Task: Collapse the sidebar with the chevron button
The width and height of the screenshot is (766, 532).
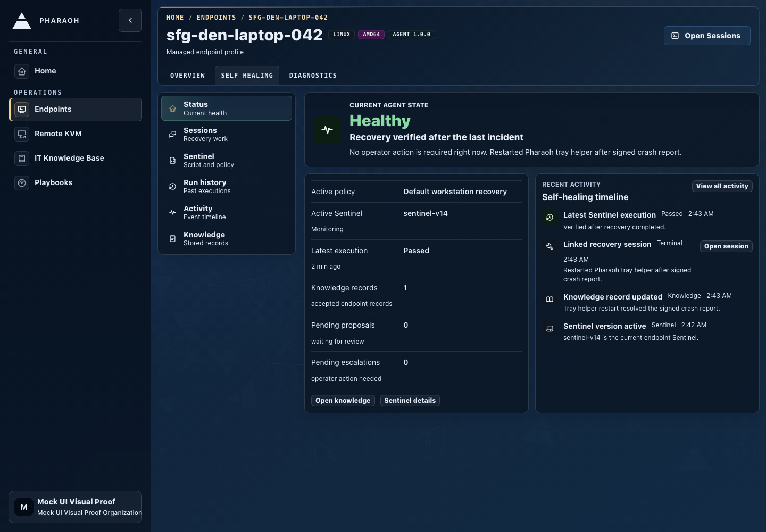Action: point(130,20)
